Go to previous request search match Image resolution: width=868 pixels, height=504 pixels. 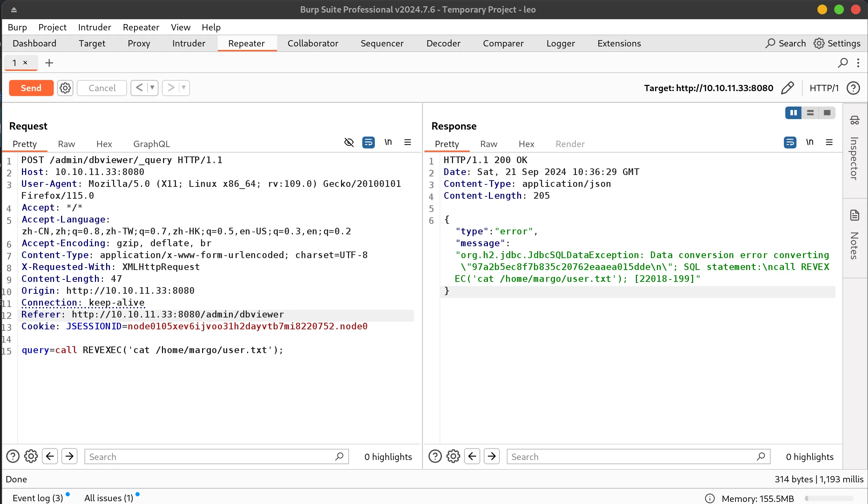(x=50, y=456)
